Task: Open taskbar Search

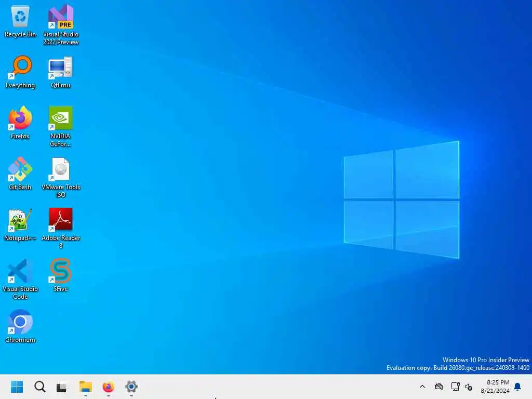Action: pyautogui.click(x=39, y=387)
